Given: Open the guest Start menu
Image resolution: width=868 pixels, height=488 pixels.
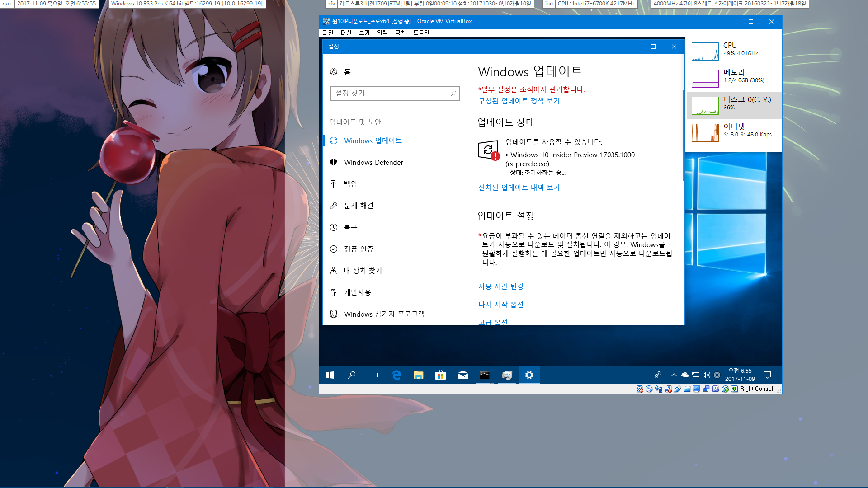Looking at the screenshot, I should [330, 375].
